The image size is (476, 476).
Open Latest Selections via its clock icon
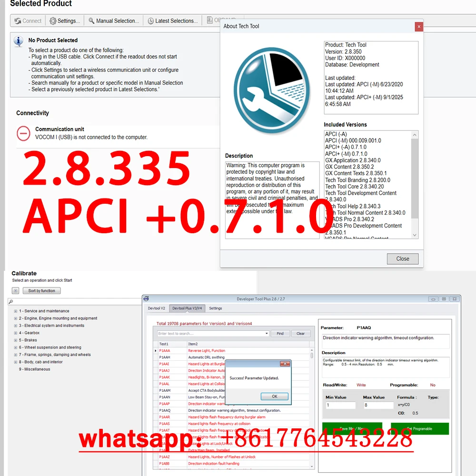150,20
